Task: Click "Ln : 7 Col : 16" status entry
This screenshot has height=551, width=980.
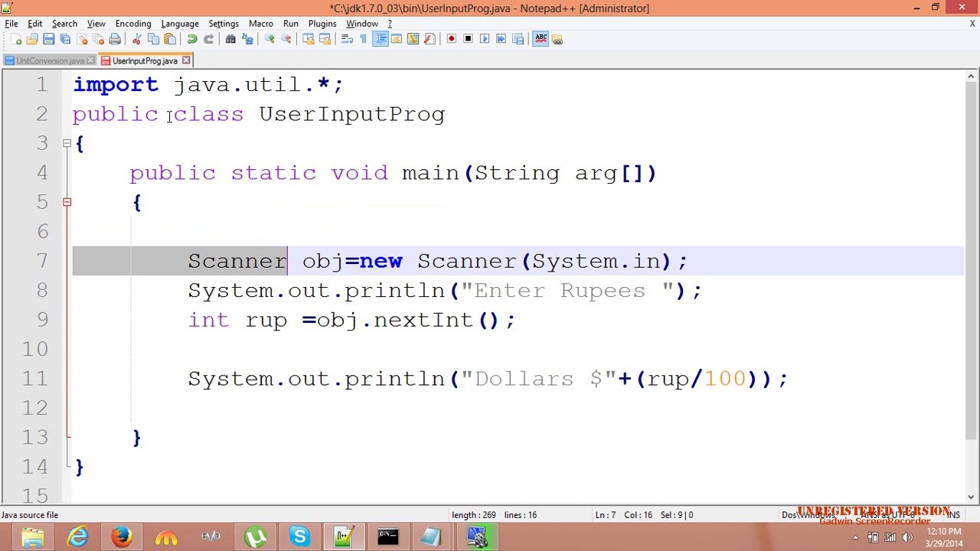Action: click(623, 515)
